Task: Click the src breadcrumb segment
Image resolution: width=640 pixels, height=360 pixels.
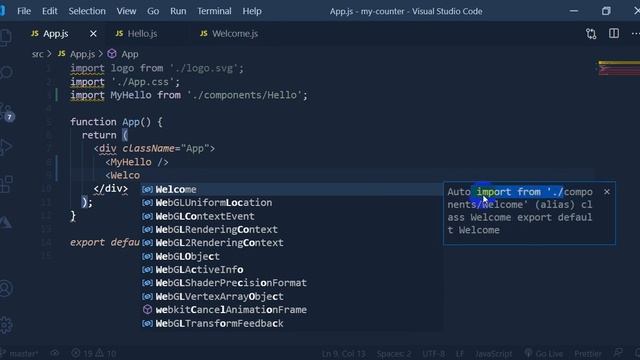Action: click(37, 54)
